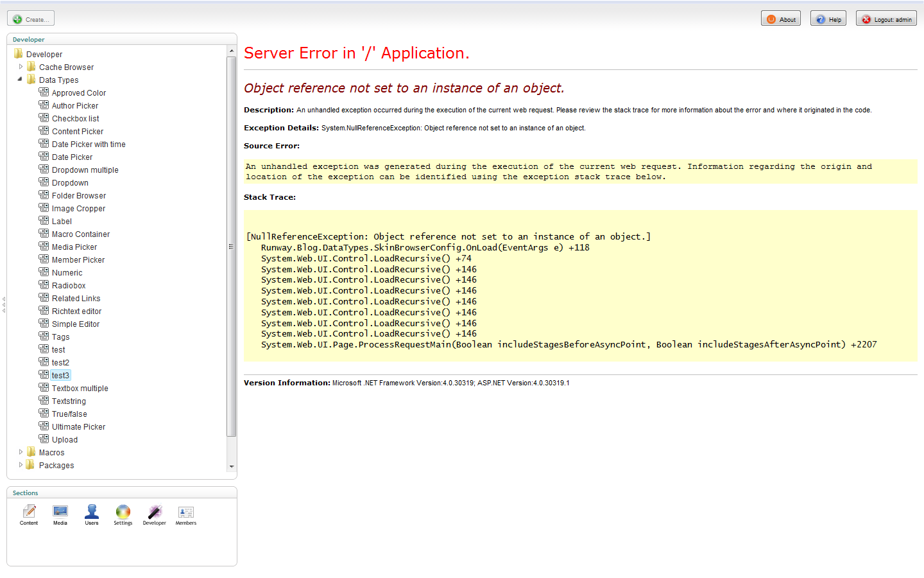
Task: Select the test data type
Action: pyautogui.click(x=58, y=350)
